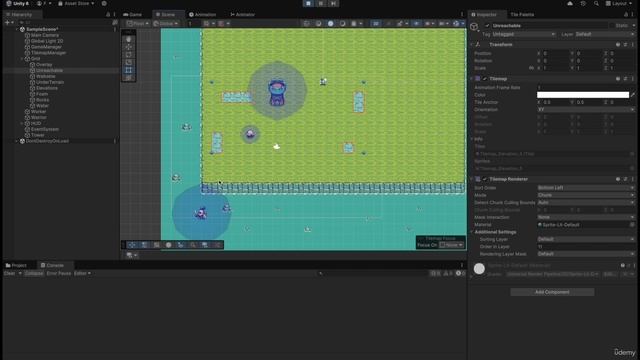This screenshot has width=640, height=360.
Task: Switch to the Game tab
Action: coord(133,14)
